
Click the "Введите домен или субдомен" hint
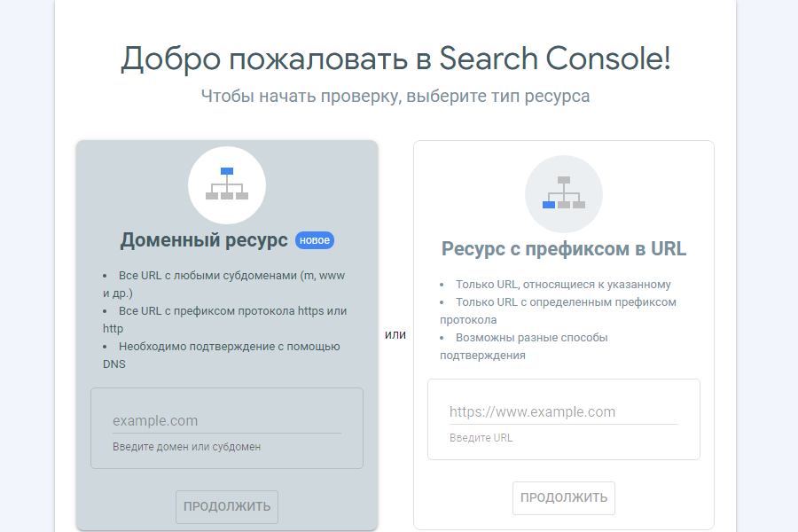click(x=187, y=447)
